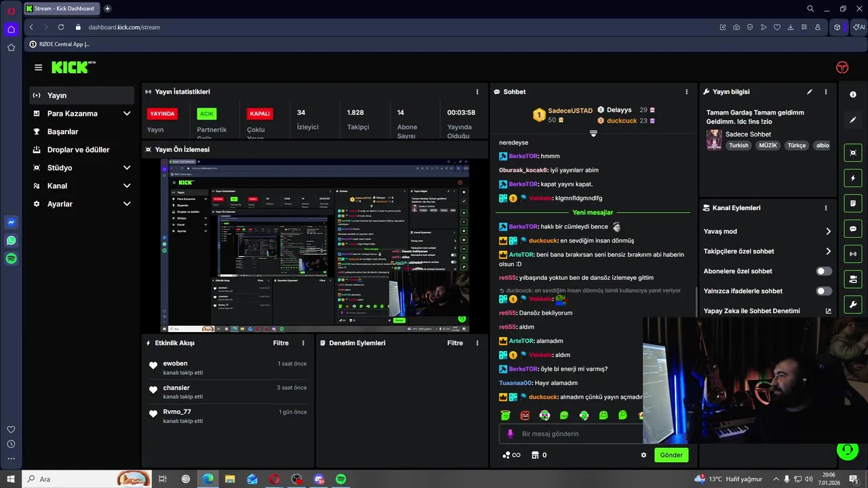This screenshot has height=488, width=868.
Task: Open Filtre in Etkinlik Akışı panel
Action: coord(281,343)
